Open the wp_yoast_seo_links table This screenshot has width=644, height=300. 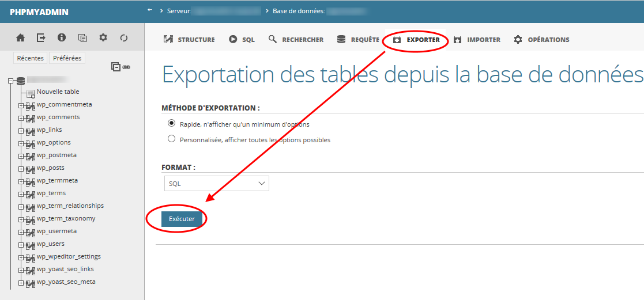click(65, 269)
